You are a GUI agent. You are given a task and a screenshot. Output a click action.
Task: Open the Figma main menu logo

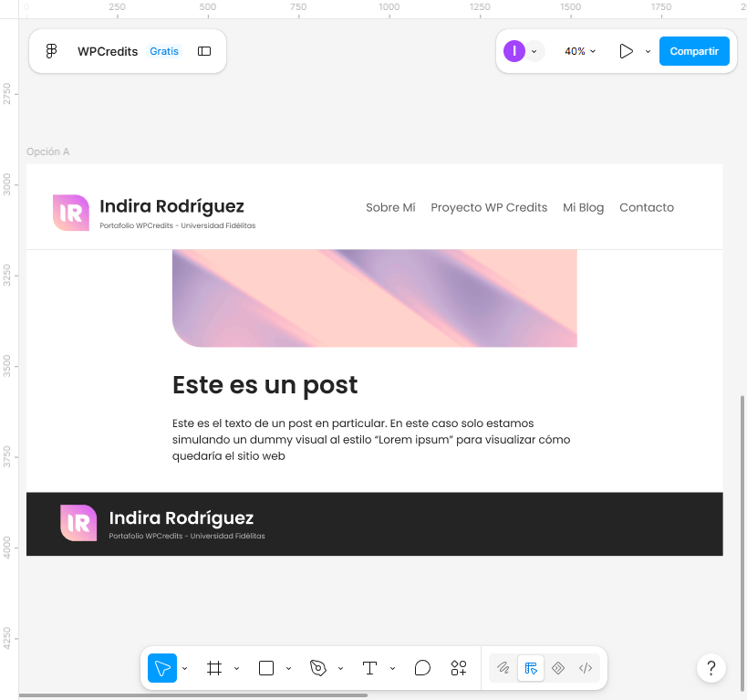[x=51, y=51]
